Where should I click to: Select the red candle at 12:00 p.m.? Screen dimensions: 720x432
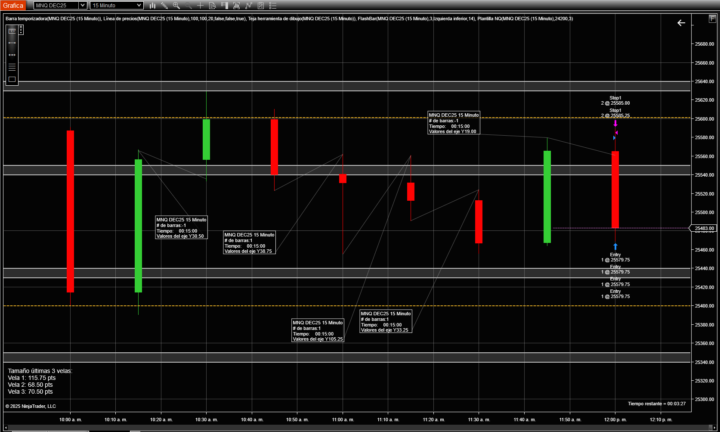pos(615,189)
